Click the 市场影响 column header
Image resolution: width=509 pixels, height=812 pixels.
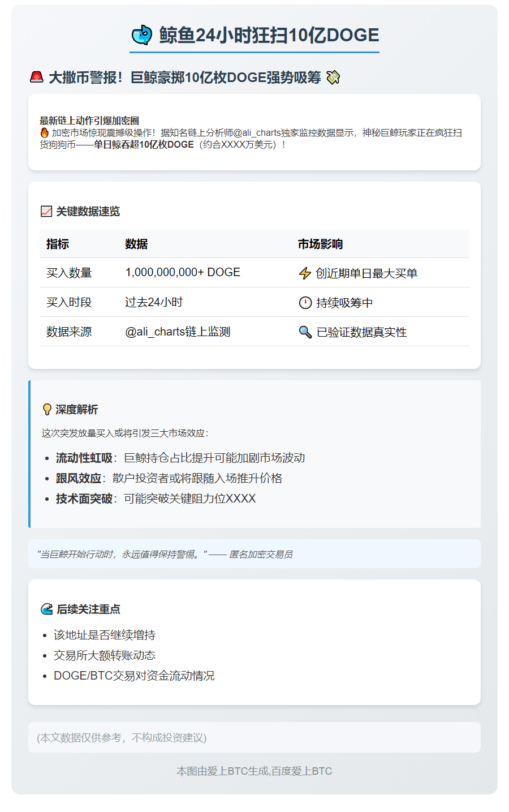pos(320,244)
